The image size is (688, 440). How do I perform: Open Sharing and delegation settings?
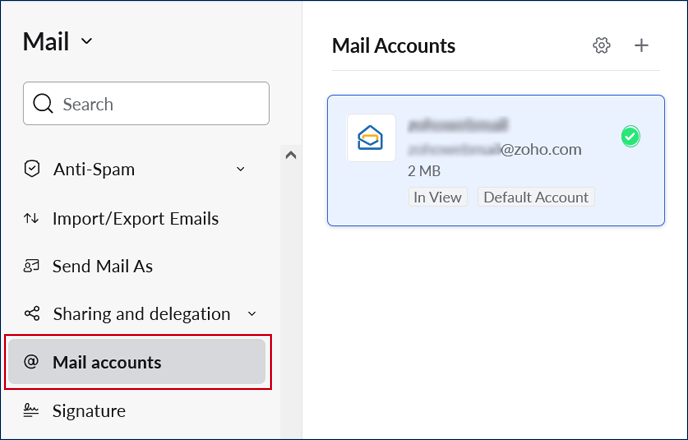pyautogui.click(x=140, y=314)
